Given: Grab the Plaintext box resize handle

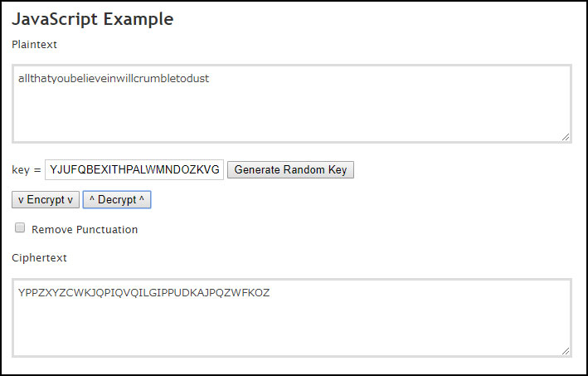Looking at the screenshot, I should pyautogui.click(x=566, y=136).
